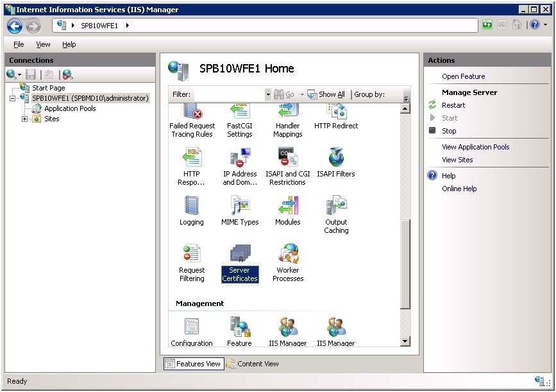Expand the filter toolbar overflow chevron
The width and height of the screenshot is (556, 392).
pyautogui.click(x=407, y=99)
